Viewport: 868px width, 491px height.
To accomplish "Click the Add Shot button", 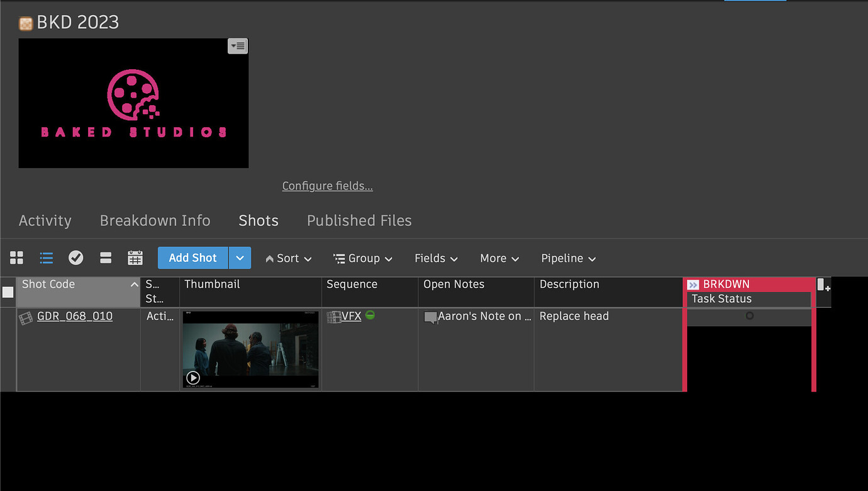I will click(192, 258).
